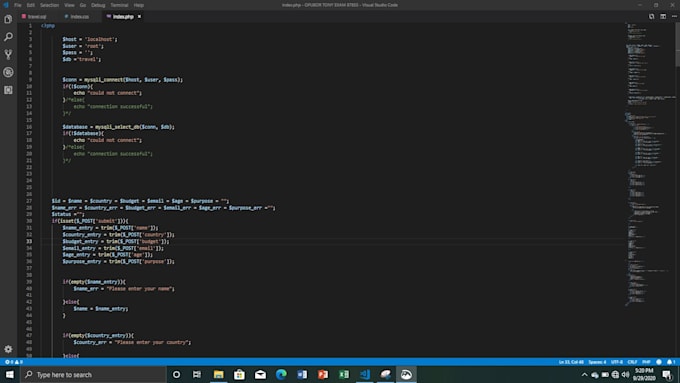Click in the Type here to search box

point(93,374)
